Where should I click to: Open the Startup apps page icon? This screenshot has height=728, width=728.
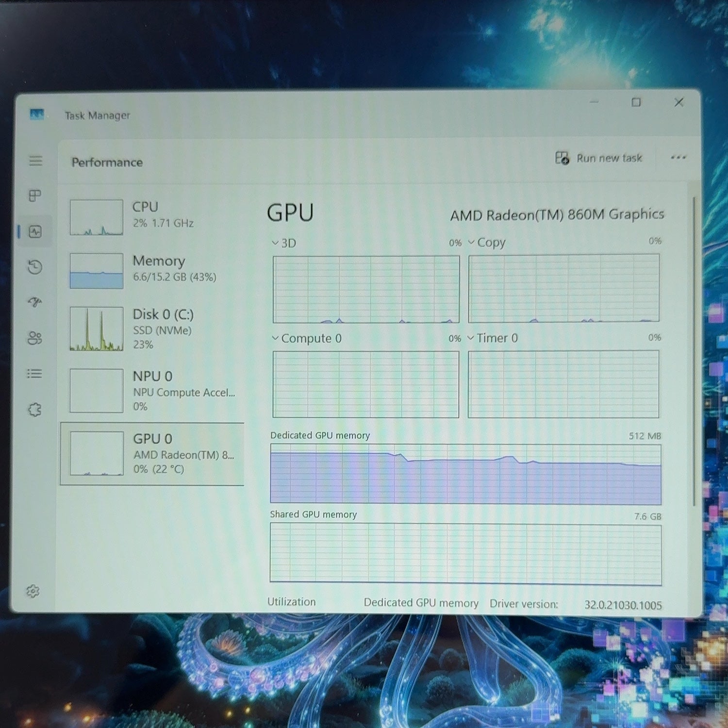35,302
